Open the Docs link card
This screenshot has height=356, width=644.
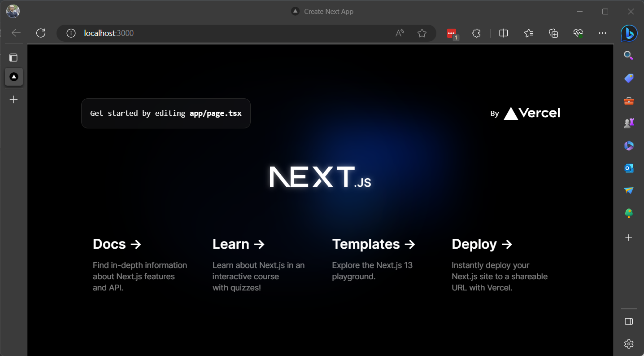pyautogui.click(x=141, y=265)
